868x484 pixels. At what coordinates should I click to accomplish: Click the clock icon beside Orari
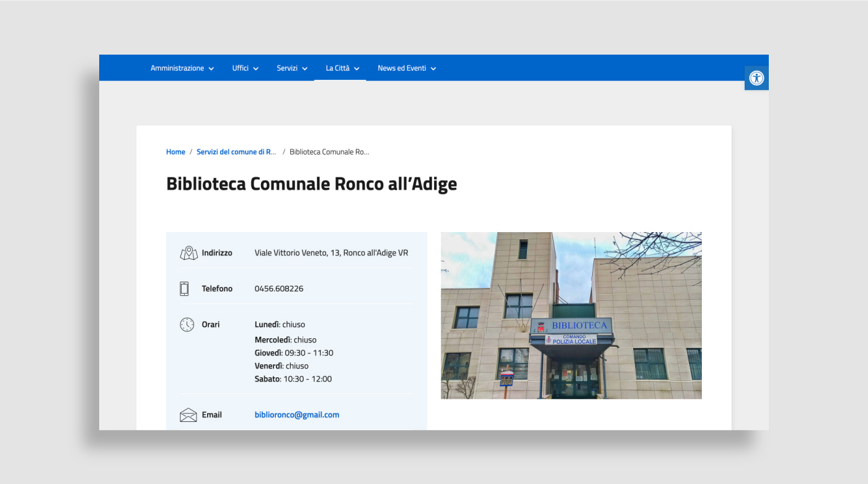(x=187, y=325)
